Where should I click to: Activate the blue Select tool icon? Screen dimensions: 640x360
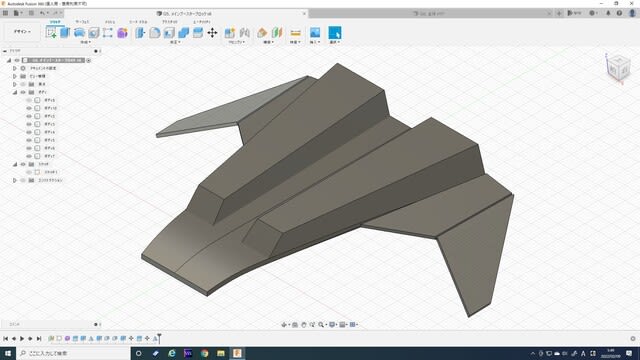(x=335, y=33)
